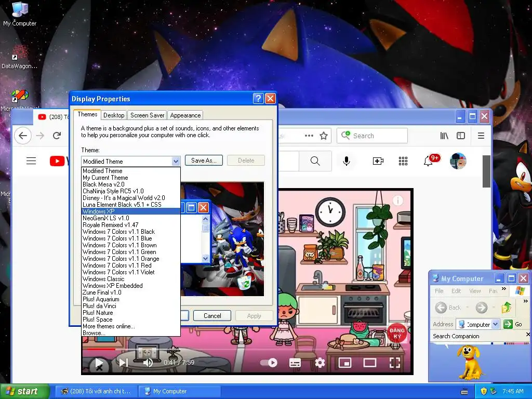Click the Display Properties help button

tap(258, 98)
